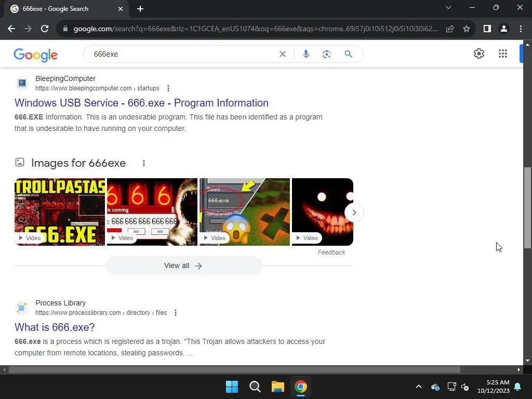Click Images for 666exe heading
The image size is (532, 399).
pyautogui.click(x=78, y=163)
